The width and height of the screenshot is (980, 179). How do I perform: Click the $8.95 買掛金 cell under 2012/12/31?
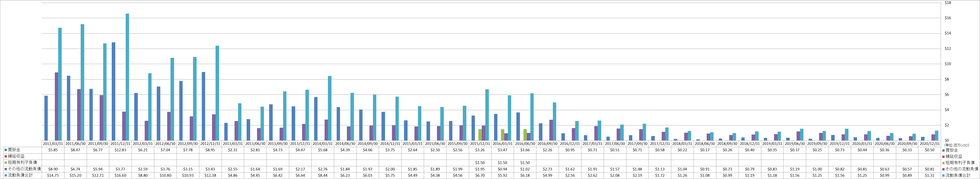point(210,150)
